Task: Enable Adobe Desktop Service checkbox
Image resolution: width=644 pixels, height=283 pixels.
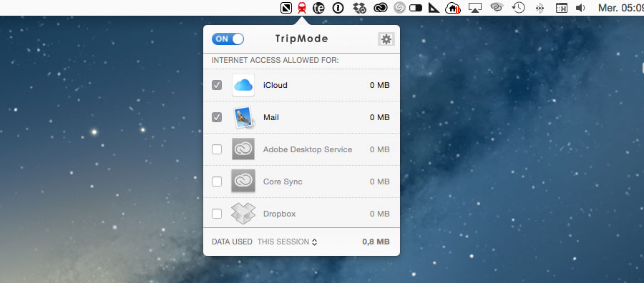Action: pos(217,149)
